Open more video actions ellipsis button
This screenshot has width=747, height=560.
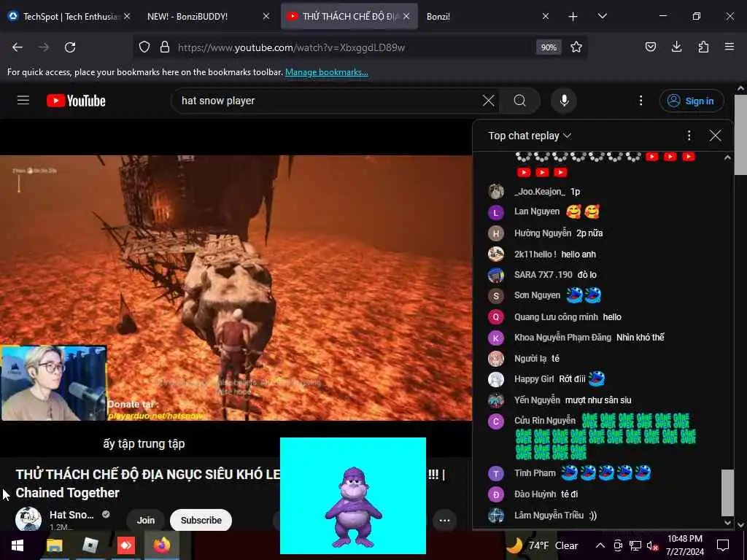point(444,521)
